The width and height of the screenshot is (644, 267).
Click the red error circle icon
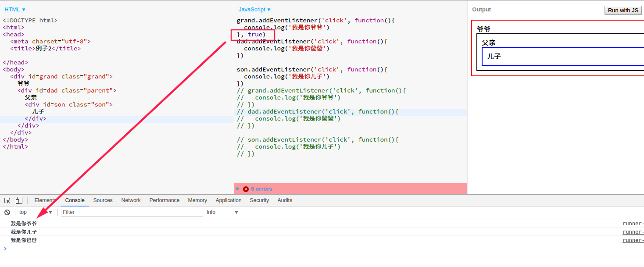pos(246,189)
